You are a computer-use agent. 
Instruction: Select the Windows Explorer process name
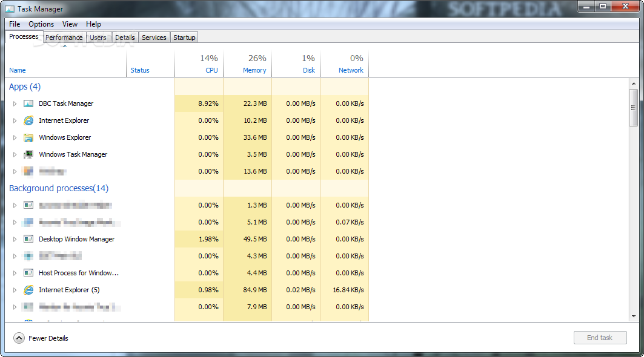point(65,137)
